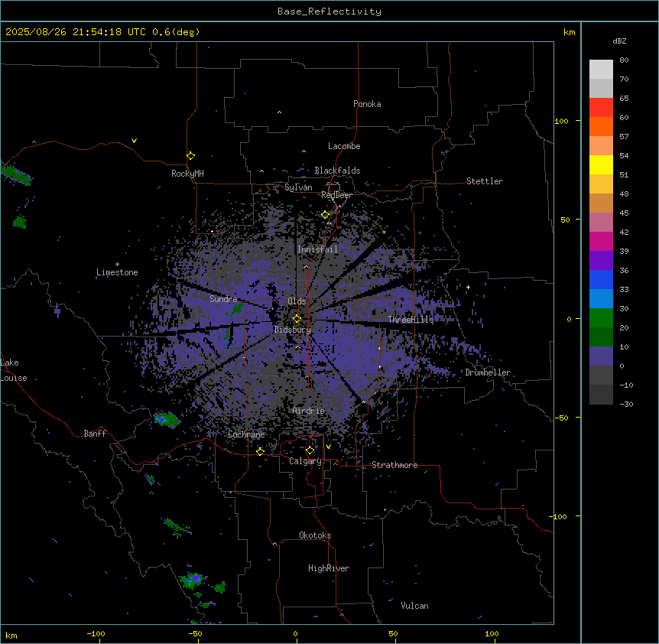Click the white asterisk above Limestone label
The image size is (659, 644).
coord(117,265)
